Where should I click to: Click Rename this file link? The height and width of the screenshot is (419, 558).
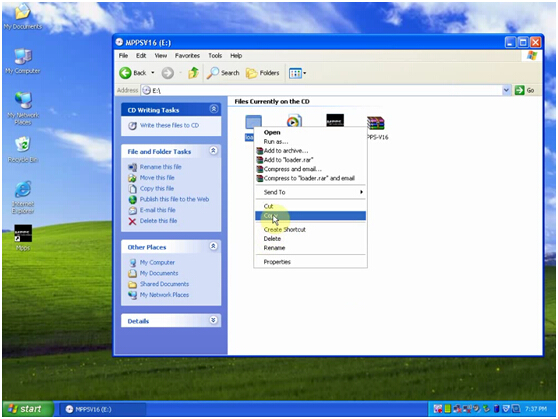(x=160, y=167)
